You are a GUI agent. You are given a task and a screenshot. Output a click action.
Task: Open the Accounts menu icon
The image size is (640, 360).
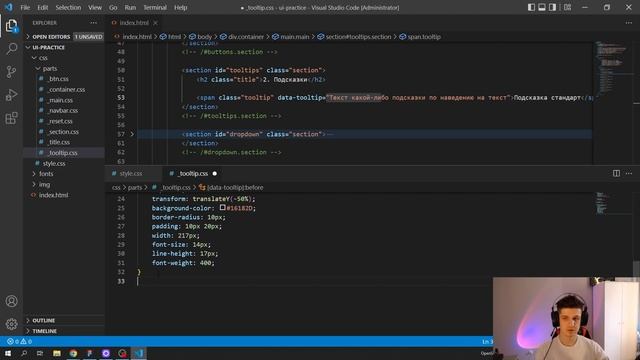point(11,301)
